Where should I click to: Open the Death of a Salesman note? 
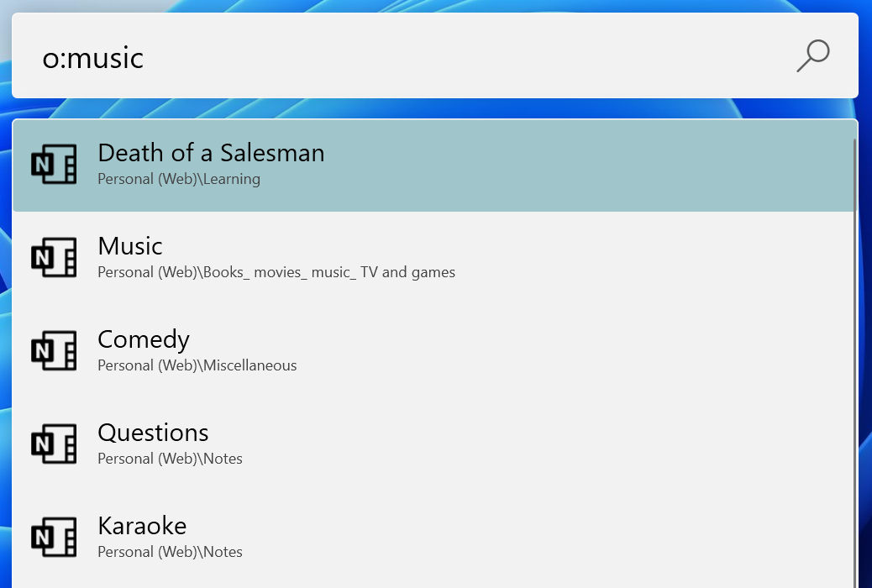tap(211, 154)
